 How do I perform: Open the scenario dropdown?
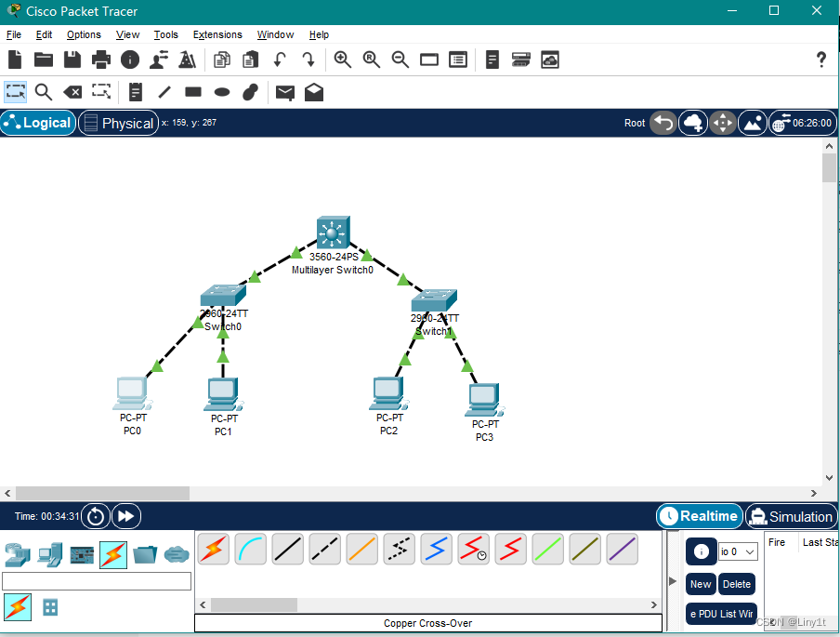point(738,551)
